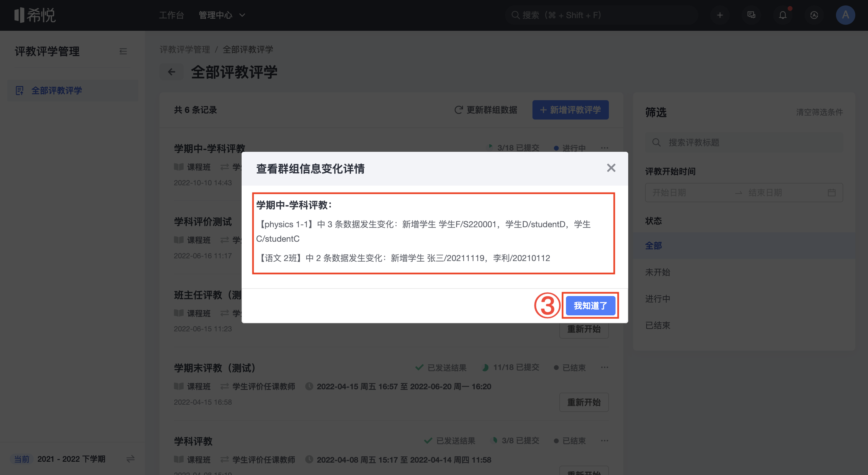The width and height of the screenshot is (868, 475).
Task: Click 全部评教评学 breadcrumb text
Action: [x=248, y=49]
